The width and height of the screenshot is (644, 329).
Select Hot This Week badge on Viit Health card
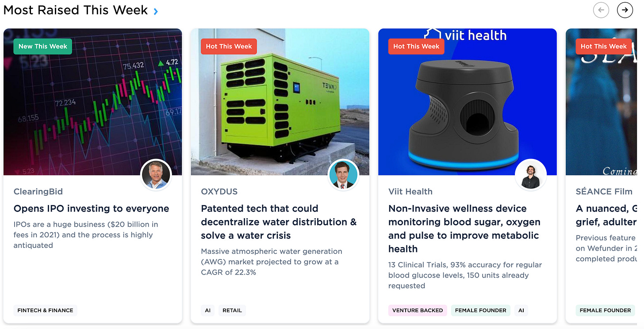(x=416, y=46)
